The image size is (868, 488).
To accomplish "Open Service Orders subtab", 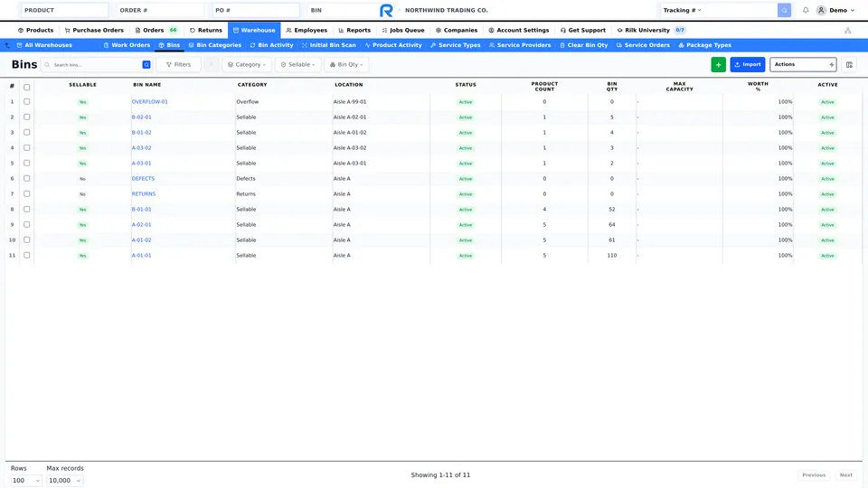I will pos(643,45).
